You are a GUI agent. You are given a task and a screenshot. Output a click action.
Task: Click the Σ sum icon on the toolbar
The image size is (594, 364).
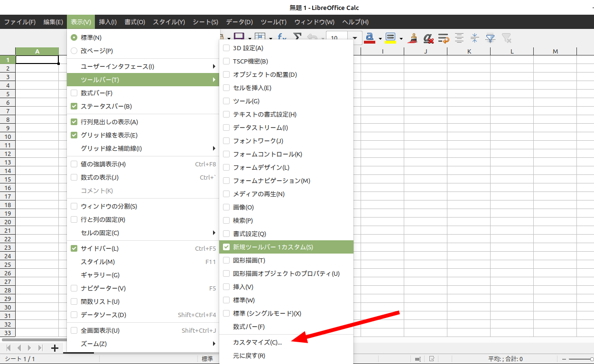297,37
